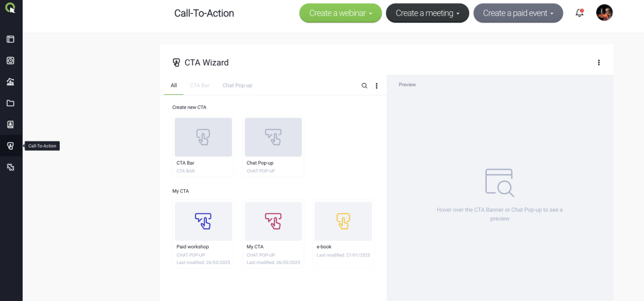
Task: Switch to the CTA Bar tab
Action: (x=199, y=85)
